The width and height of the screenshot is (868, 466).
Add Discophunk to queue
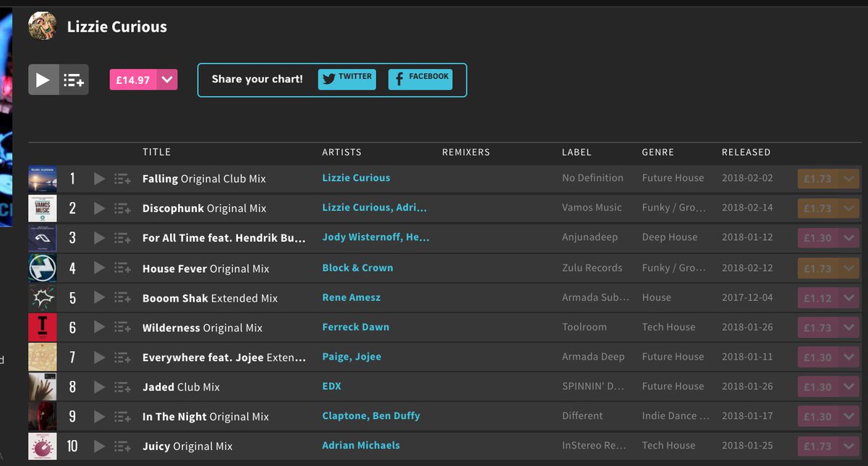pyautogui.click(x=122, y=208)
